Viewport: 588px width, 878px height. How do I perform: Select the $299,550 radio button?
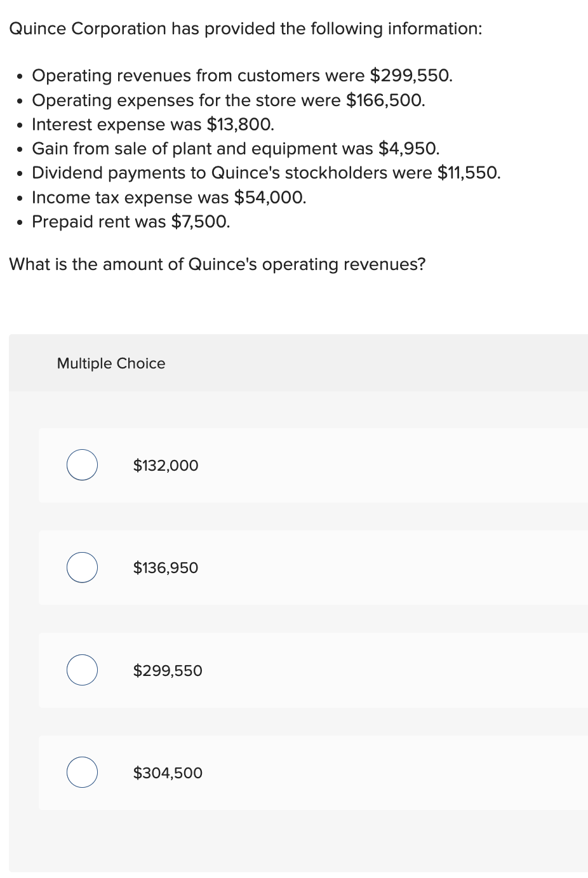point(82,670)
